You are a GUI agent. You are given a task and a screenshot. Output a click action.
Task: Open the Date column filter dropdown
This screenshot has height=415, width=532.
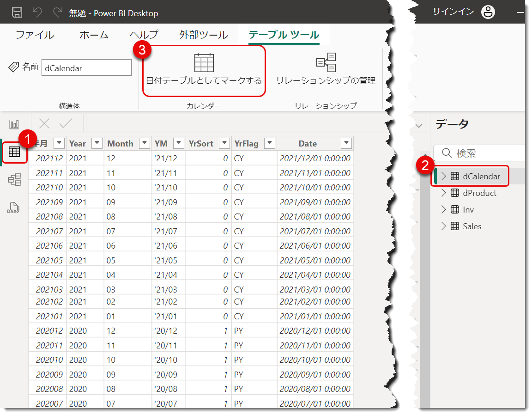(346, 143)
